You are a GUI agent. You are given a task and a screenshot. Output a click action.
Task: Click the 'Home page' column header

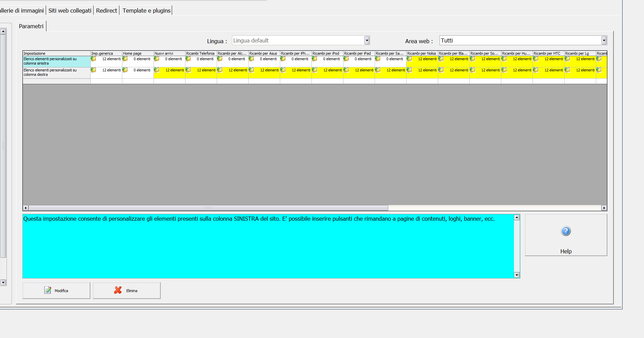point(138,53)
